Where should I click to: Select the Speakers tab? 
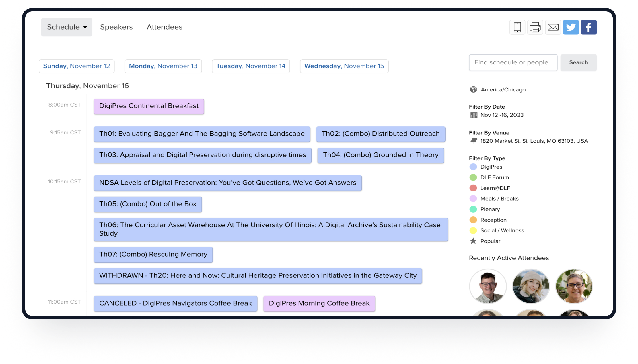point(116,27)
